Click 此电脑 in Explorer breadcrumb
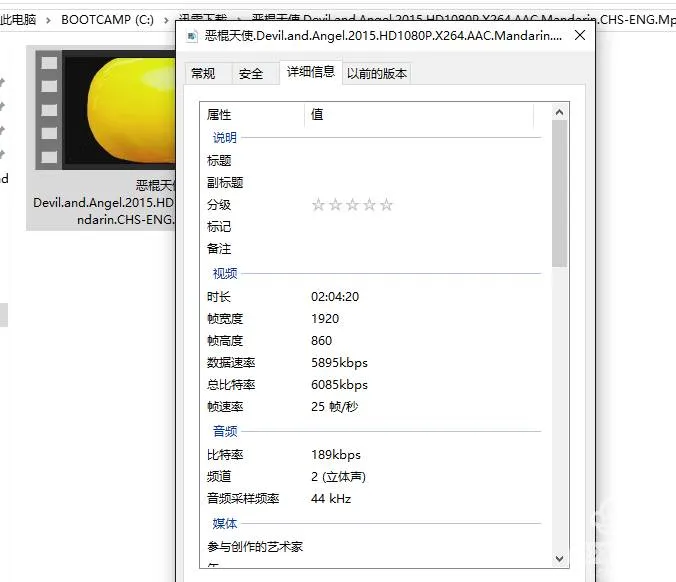This screenshot has height=582, width=676. 18,20
